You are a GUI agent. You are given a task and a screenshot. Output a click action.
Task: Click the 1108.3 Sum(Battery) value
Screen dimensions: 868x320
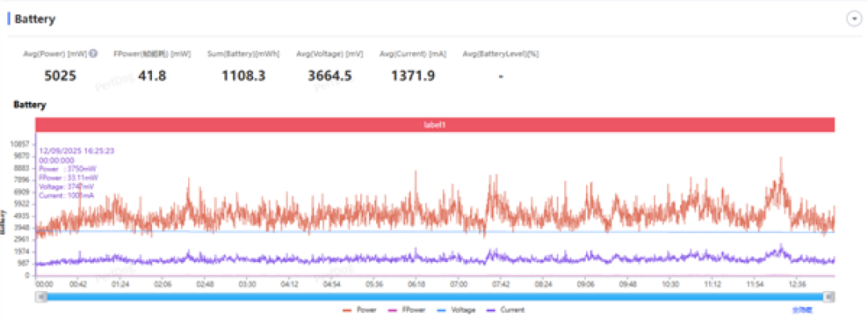[244, 76]
